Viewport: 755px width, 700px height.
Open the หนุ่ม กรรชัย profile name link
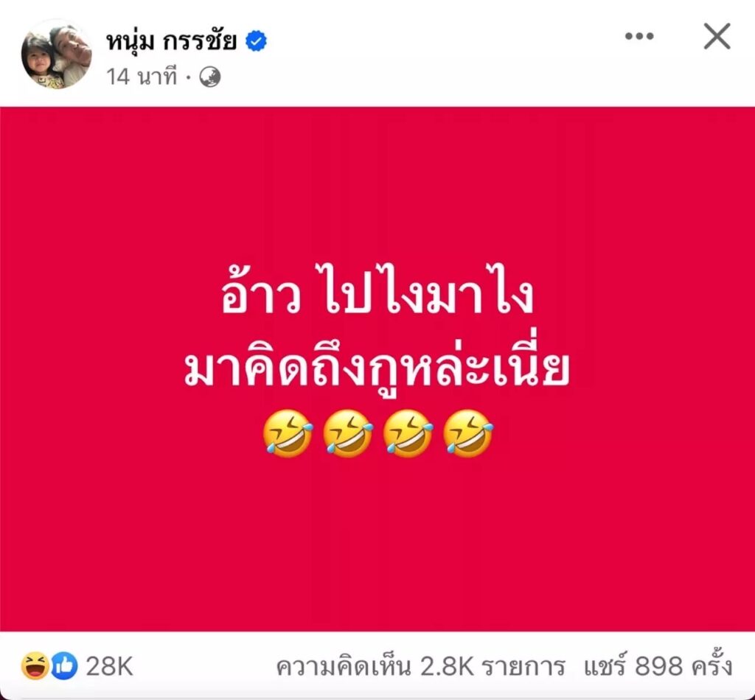tap(171, 41)
